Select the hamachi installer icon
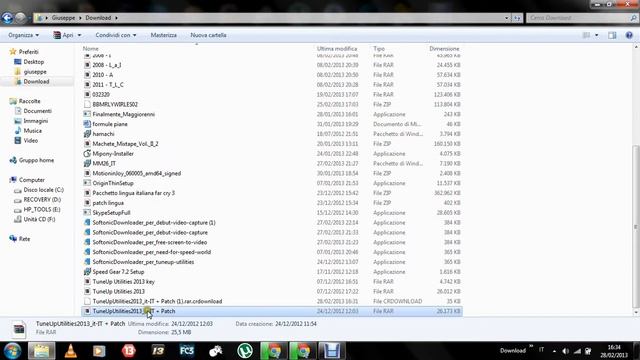 click(x=87, y=134)
